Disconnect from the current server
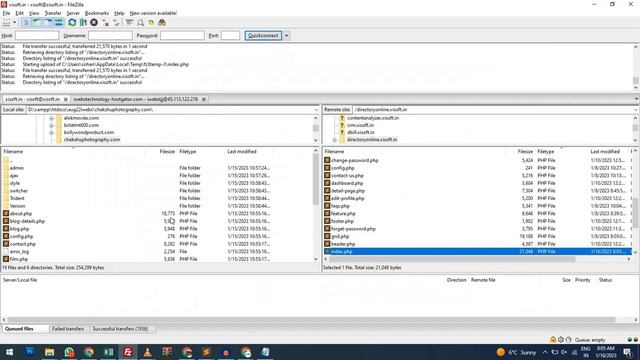The width and height of the screenshot is (640, 360). click(x=105, y=23)
